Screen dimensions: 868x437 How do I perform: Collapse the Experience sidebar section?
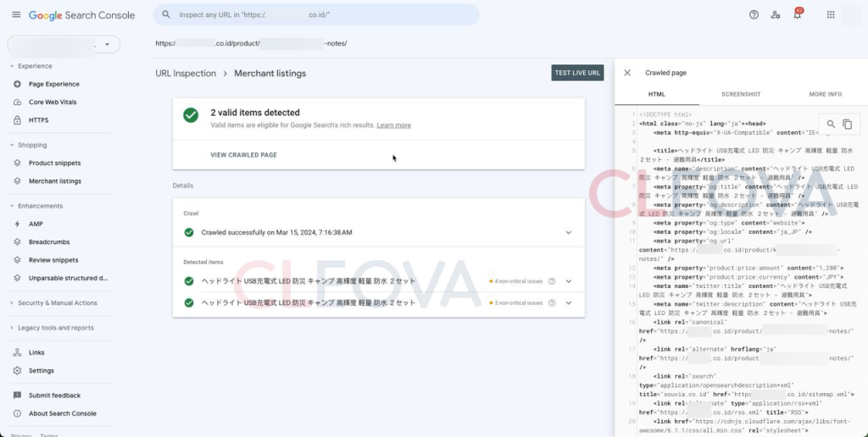[x=12, y=66]
